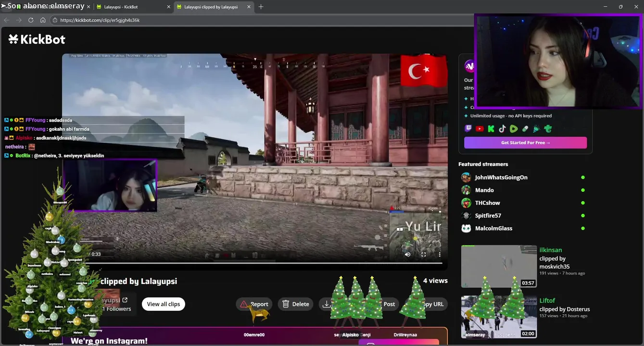
Task: Play the Liftof clip thumbnail 02:00
Action: [499, 317]
